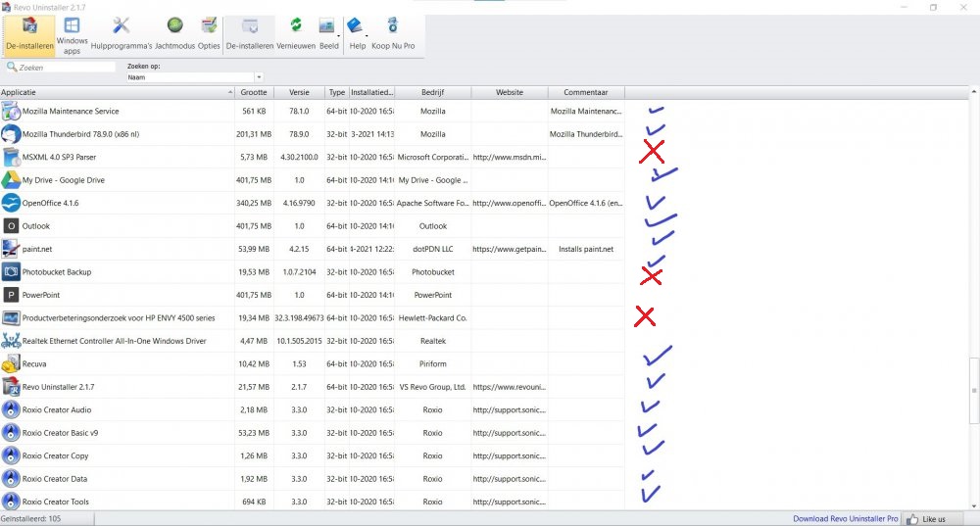
Task: Select paint.net program icon
Action: [x=11, y=249]
